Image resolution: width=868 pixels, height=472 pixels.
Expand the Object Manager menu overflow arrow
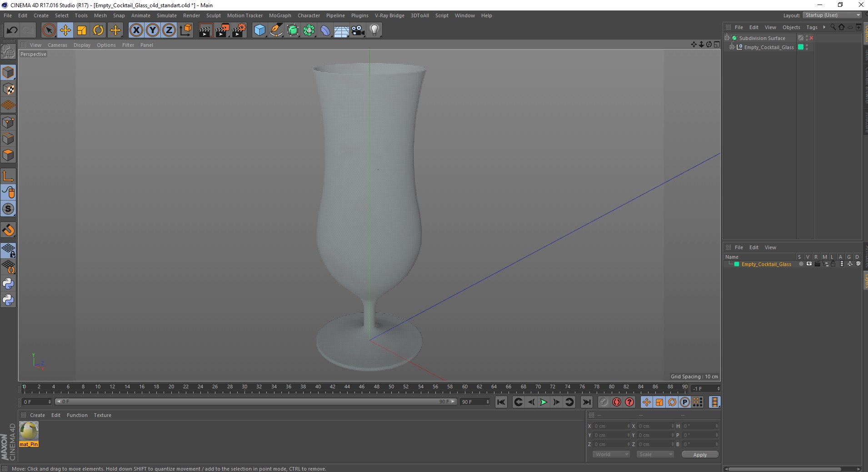tap(824, 27)
